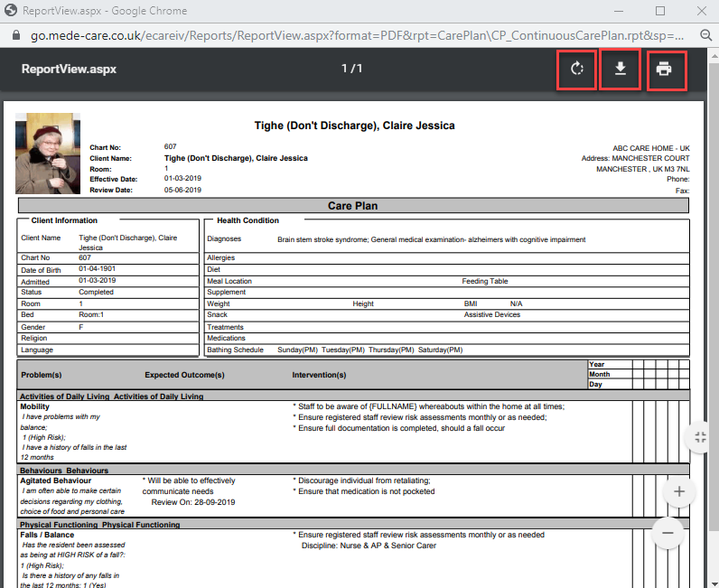Click the Care Plan section heading
This screenshot has width=719, height=588.
click(352, 206)
